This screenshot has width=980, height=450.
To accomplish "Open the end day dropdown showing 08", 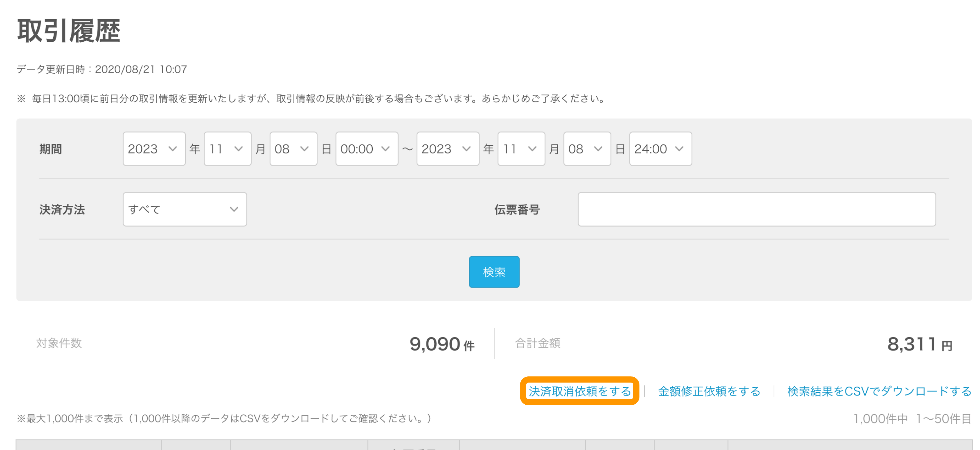I will coord(587,149).
